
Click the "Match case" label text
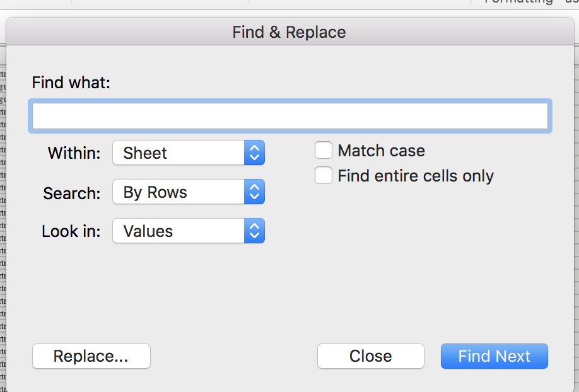pyautogui.click(x=381, y=151)
